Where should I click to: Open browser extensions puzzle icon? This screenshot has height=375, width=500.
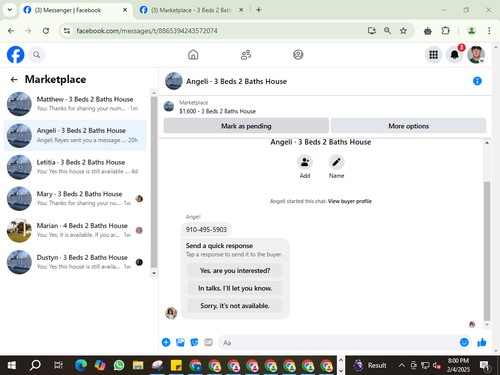click(x=445, y=31)
